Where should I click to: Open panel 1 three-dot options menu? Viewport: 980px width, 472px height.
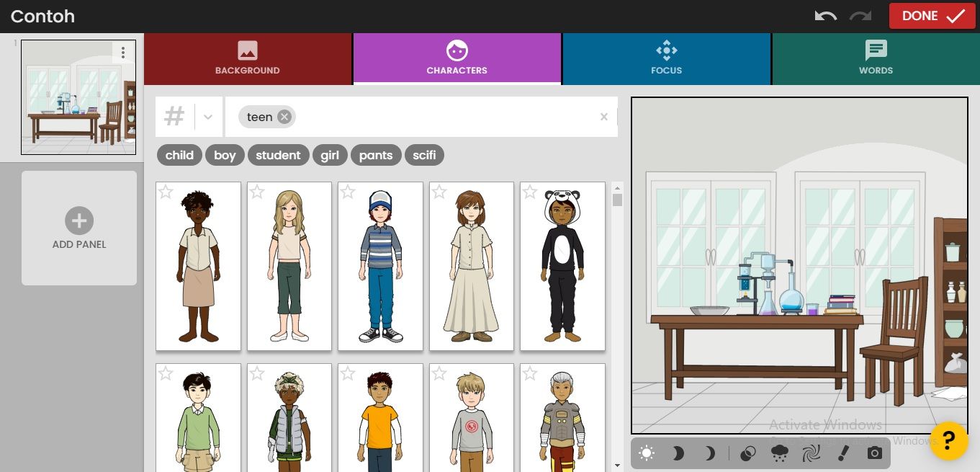coord(123,53)
